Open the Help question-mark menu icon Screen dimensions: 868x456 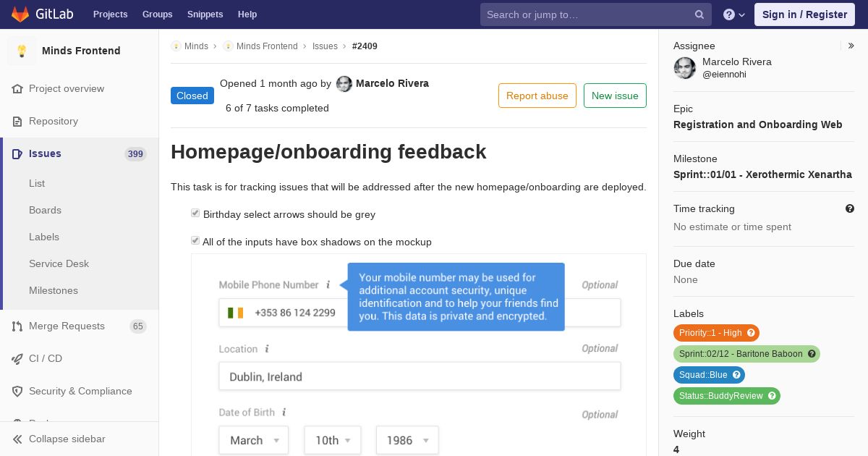click(729, 14)
